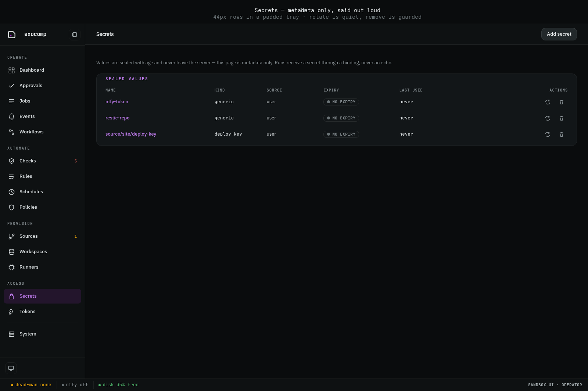Click the ntfy off status
588x391 pixels.
coord(75,385)
